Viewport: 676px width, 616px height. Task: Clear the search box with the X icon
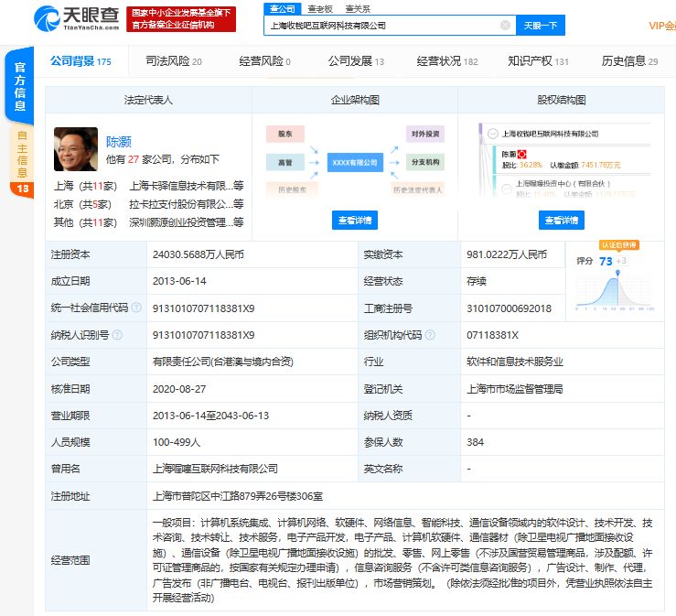(x=505, y=26)
